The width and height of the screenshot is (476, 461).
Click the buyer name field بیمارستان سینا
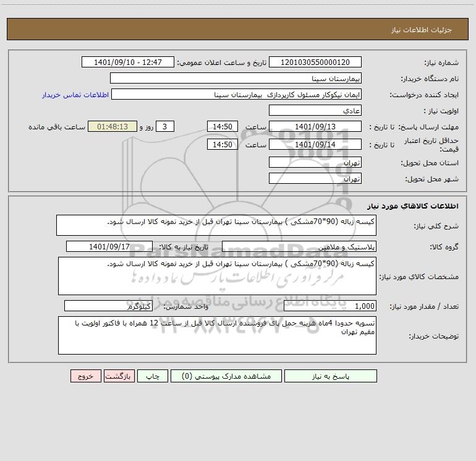coord(236,78)
